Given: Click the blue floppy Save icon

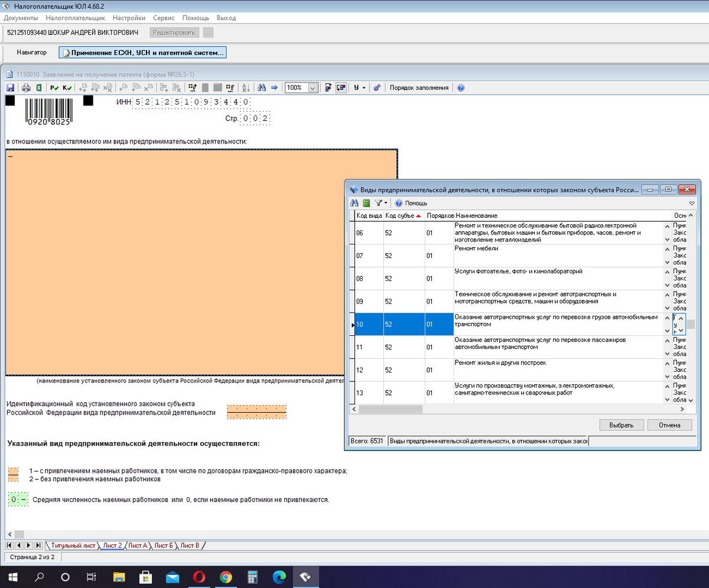Looking at the screenshot, I should (x=10, y=87).
